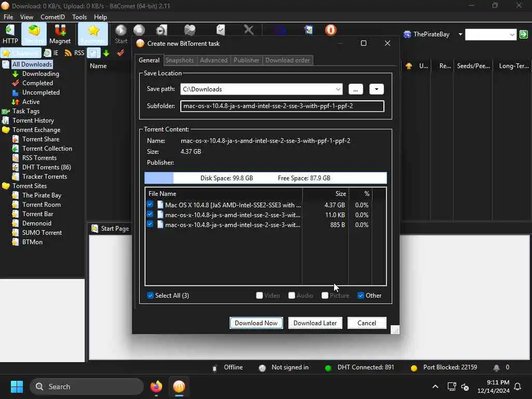Toggle the Audio filter checkbox
This screenshot has height=399, width=532.
291,296
